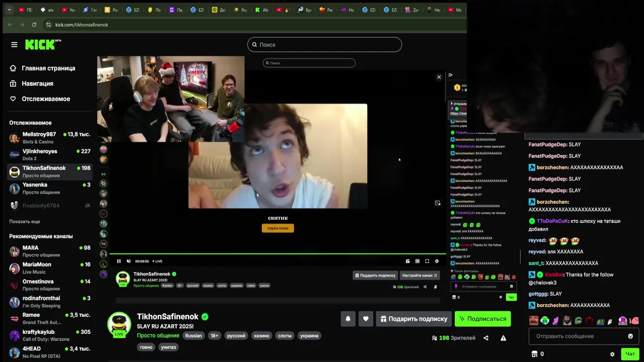Open player settings gear
This screenshot has height=362, width=644.
tap(437, 261)
